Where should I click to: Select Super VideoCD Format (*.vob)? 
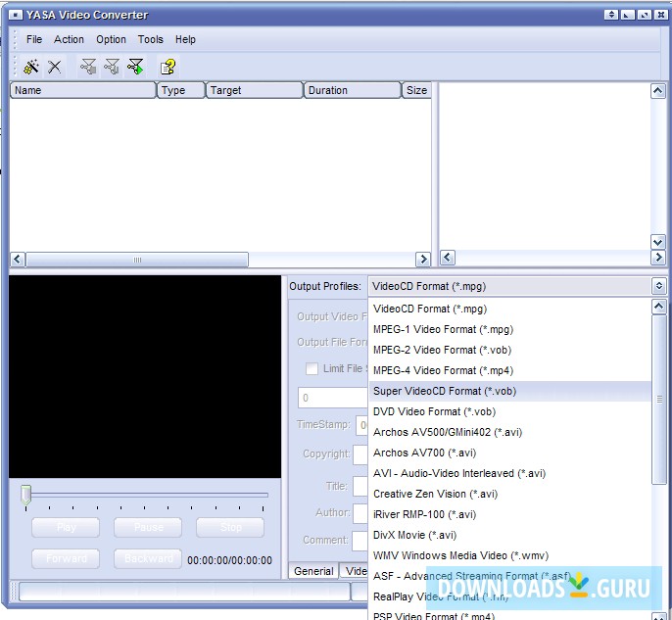[x=510, y=391]
